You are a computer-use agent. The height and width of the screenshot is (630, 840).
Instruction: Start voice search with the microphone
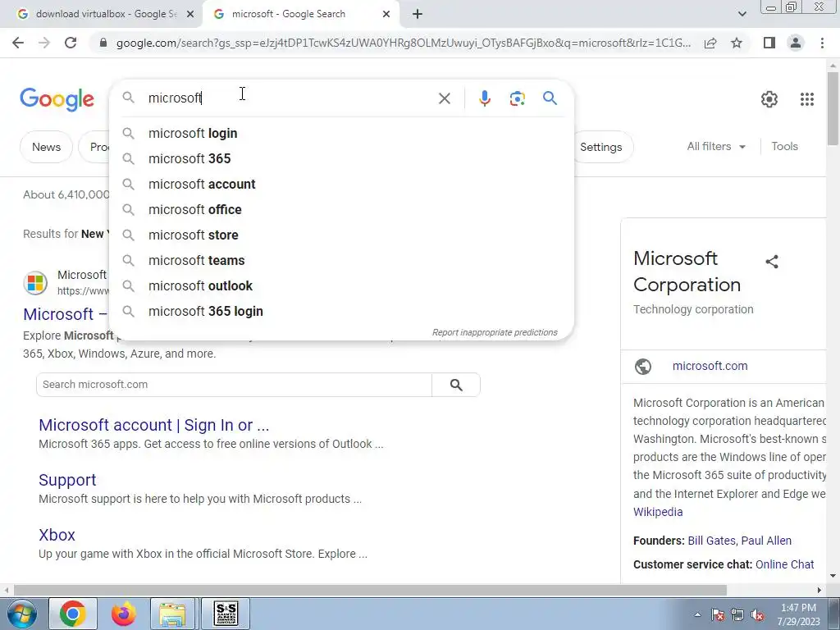point(485,98)
